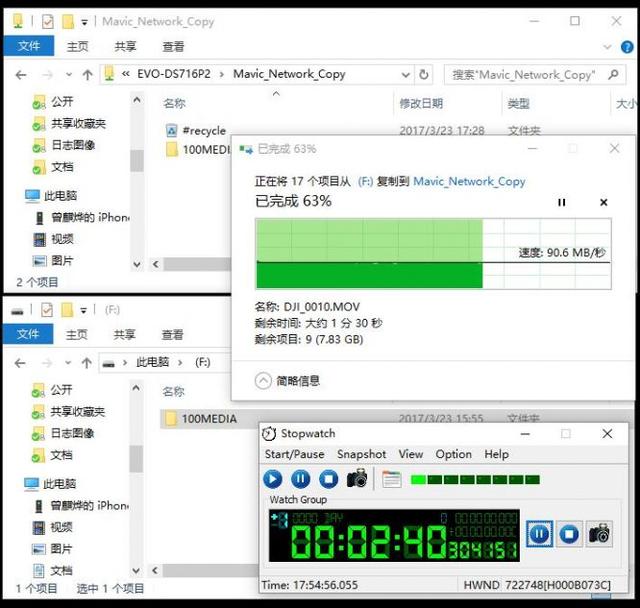Pause the watch group timer
The image size is (640, 608).
pyautogui.click(x=539, y=534)
